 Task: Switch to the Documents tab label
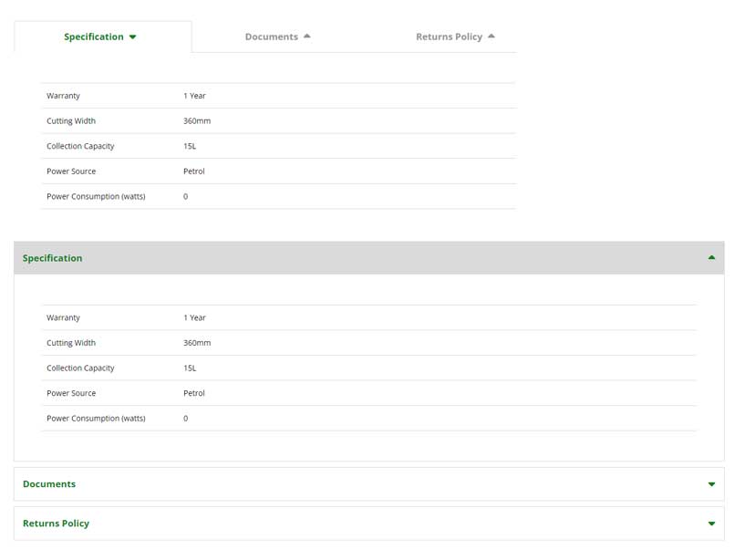pyautogui.click(x=271, y=37)
